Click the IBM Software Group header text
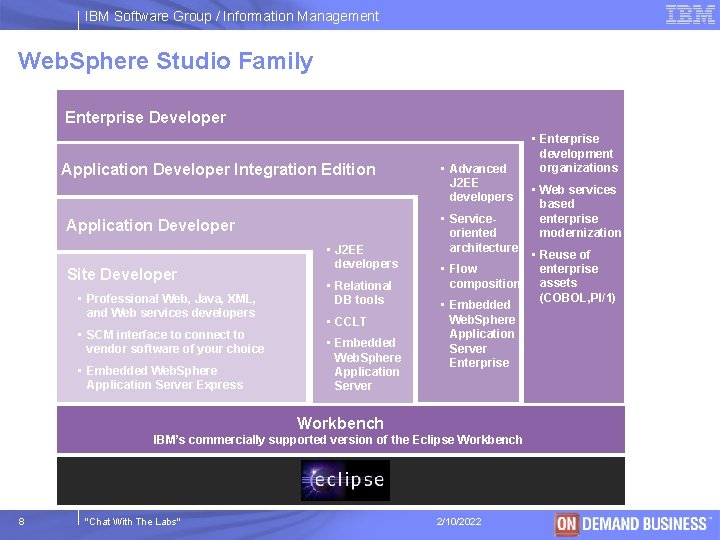This screenshot has width=720, height=540. pyautogui.click(x=232, y=17)
